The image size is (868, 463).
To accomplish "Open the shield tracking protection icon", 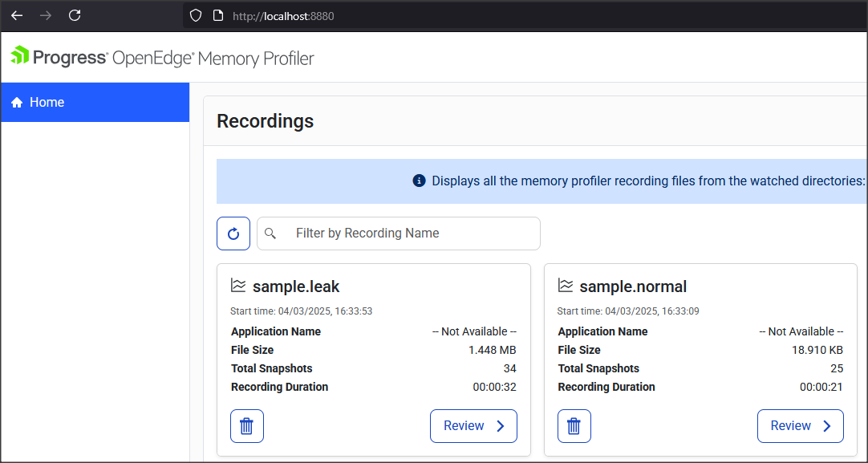I will click(x=196, y=15).
